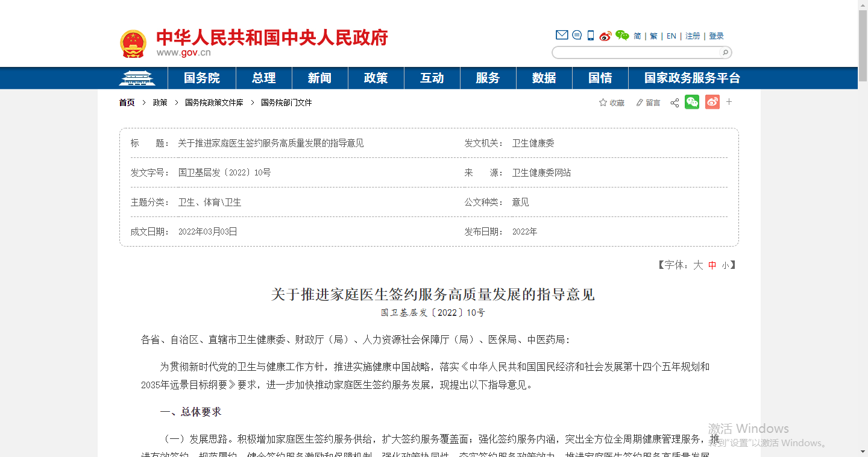The width and height of the screenshot is (868, 457).
Task: Click the magnifier search icon
Action: point(725,52)
